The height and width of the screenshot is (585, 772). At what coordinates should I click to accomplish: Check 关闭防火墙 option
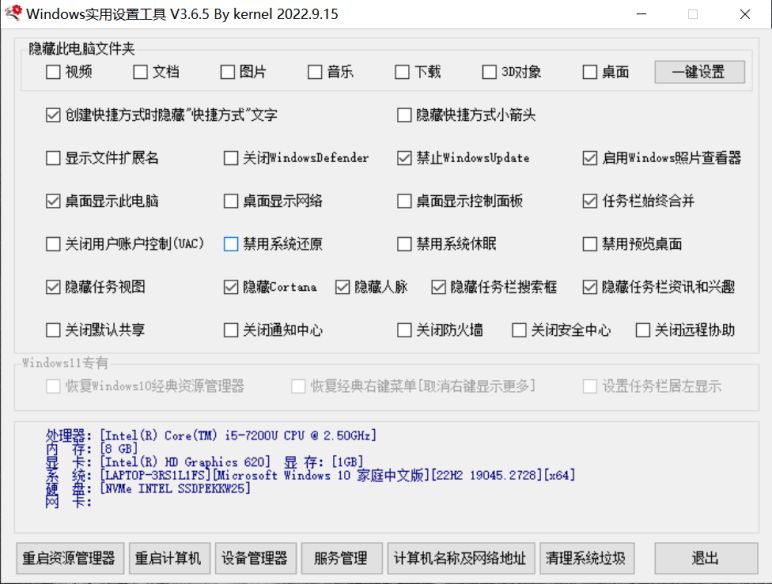(404, 330)
